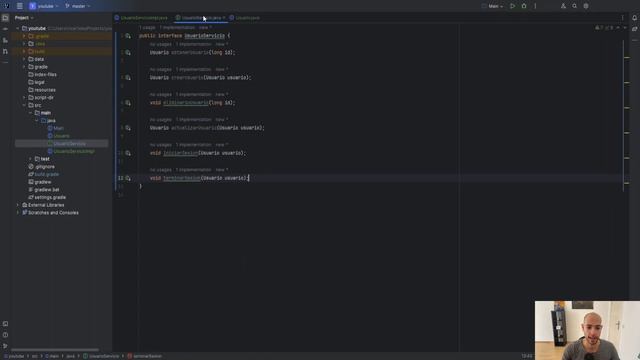Expand the build folder in project tree

point(24,51)
